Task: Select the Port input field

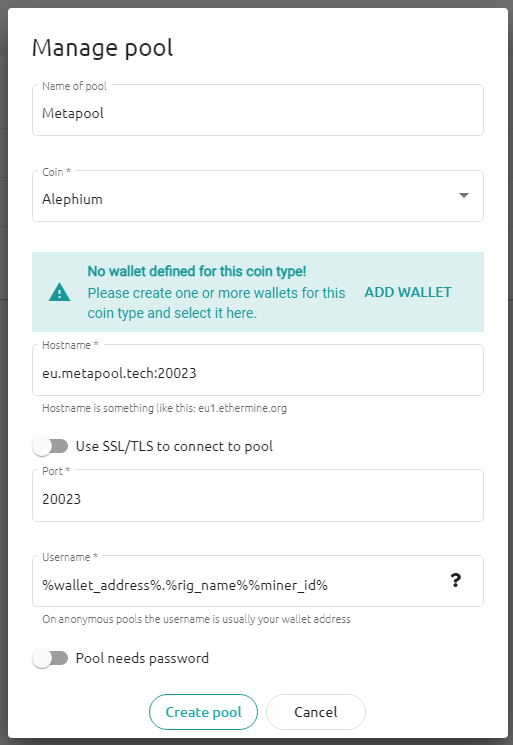Action: (x=258, y=496)
